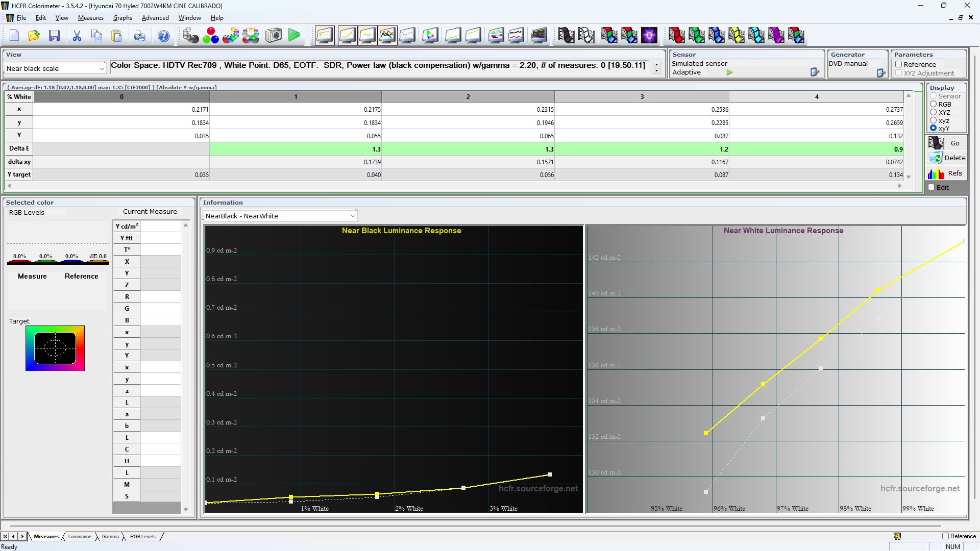Screen dimensions: 980x551
Task: Select the camera capture measurement icon
Action: coord(273,35)
